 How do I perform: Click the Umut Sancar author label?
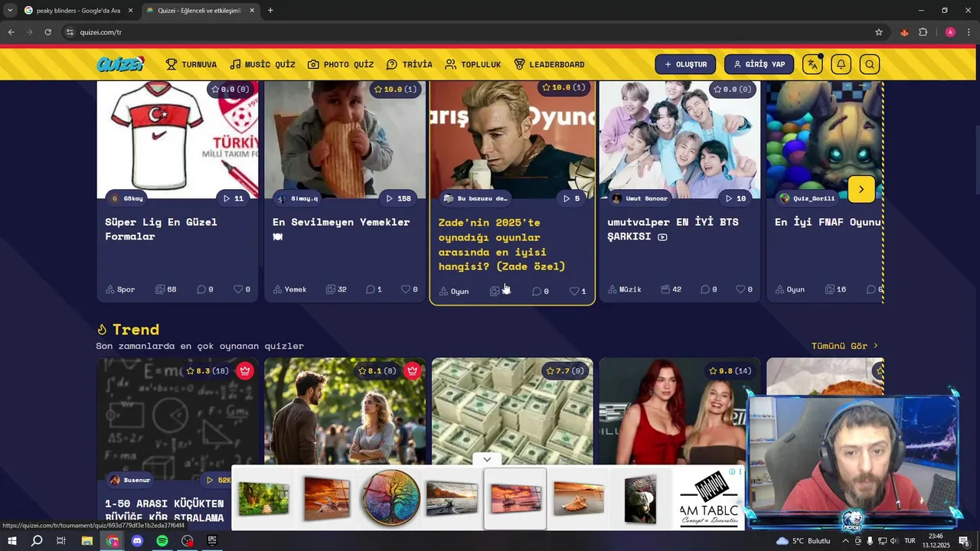pyautogui.click(x=639, y=198)
